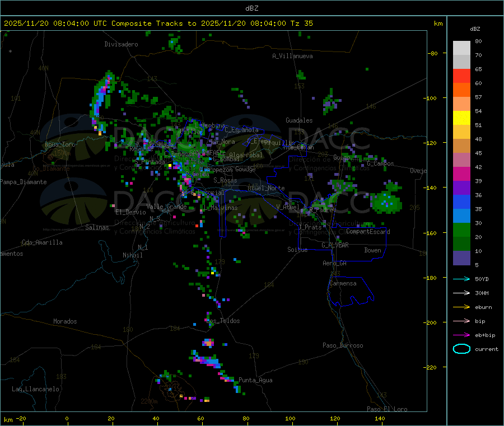Click the 'L_Malvinas' map label

221,208
